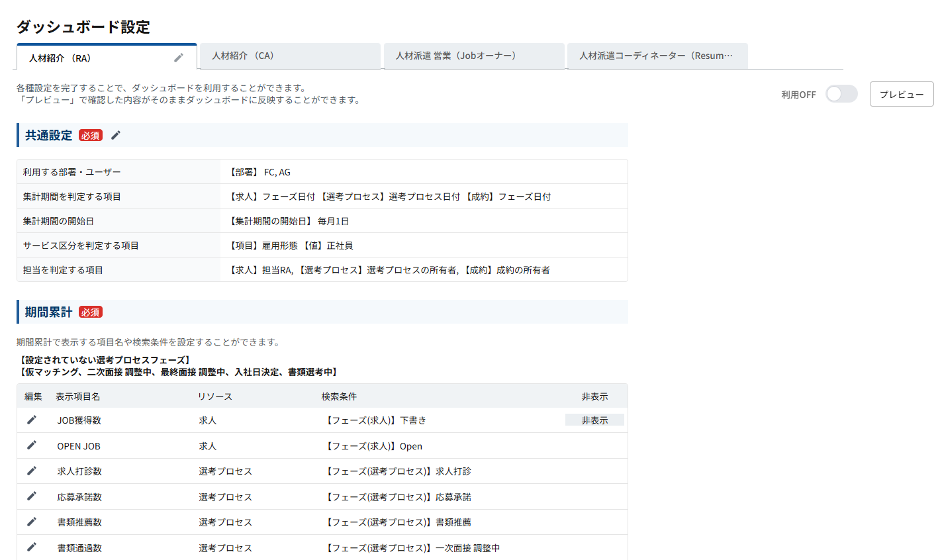The width and height of the screenshot is (940, 560).
Task: Edit the OPEN JOB row
Action: pyautogui.click(x=32, y=445)
